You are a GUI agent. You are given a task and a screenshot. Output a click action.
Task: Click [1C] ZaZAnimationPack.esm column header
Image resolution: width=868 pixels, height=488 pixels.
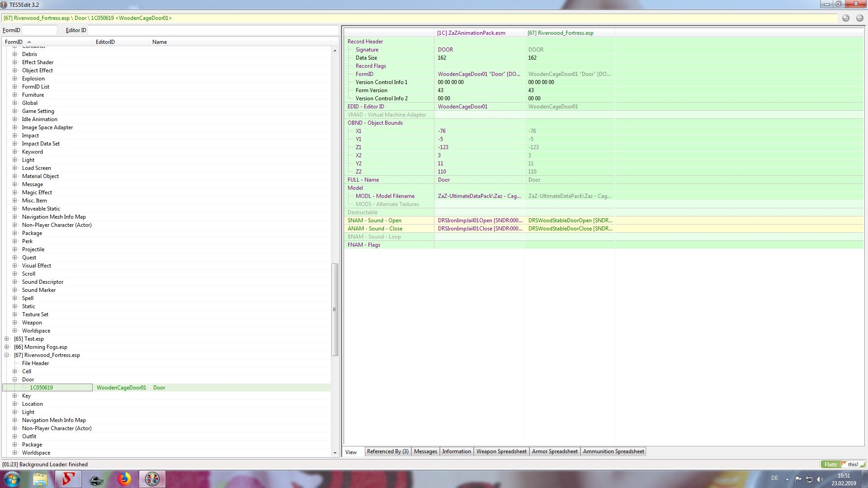479,33
